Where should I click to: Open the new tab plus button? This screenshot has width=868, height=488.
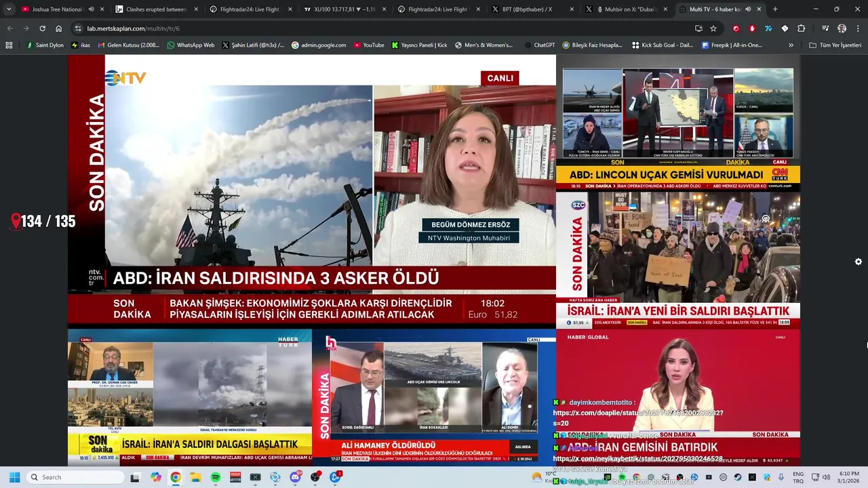pyautogui.click(x=775, y=9)
